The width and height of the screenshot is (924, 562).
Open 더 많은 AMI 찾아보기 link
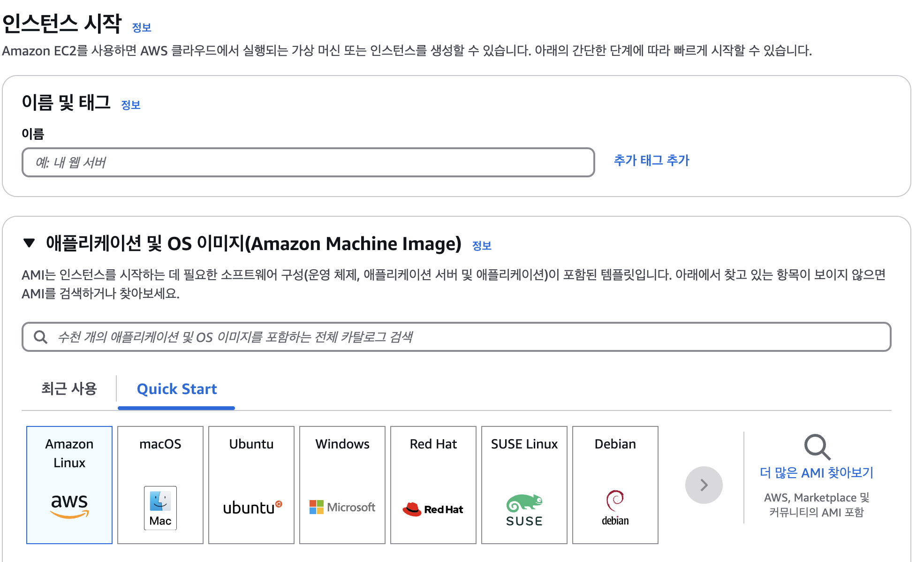pyautogui.click(x=816, y=472)
